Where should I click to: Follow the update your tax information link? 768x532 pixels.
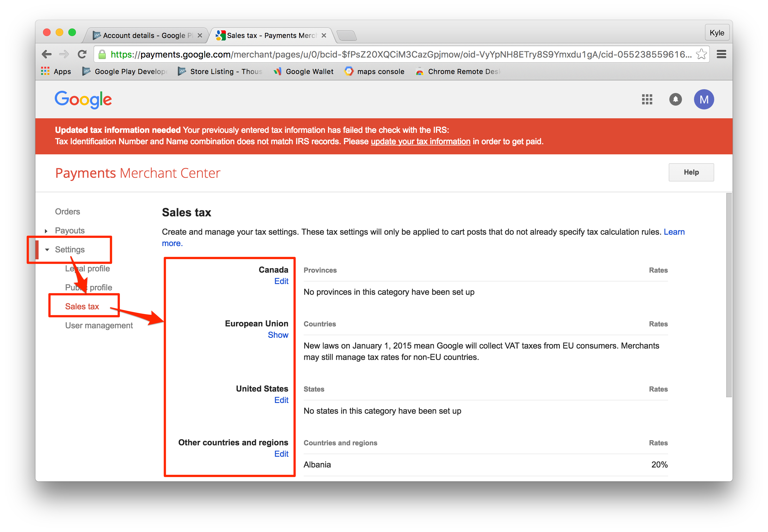pyautogui.click(x=420, y=142)
